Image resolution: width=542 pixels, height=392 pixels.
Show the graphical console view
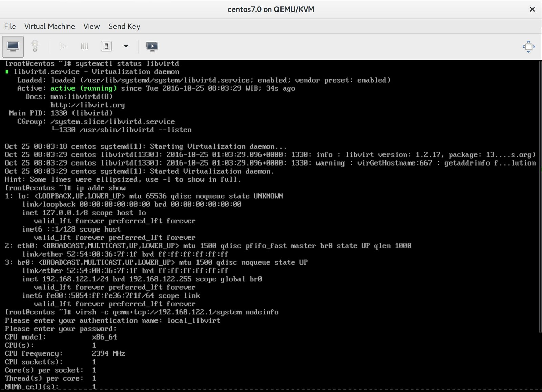[13, 46]
